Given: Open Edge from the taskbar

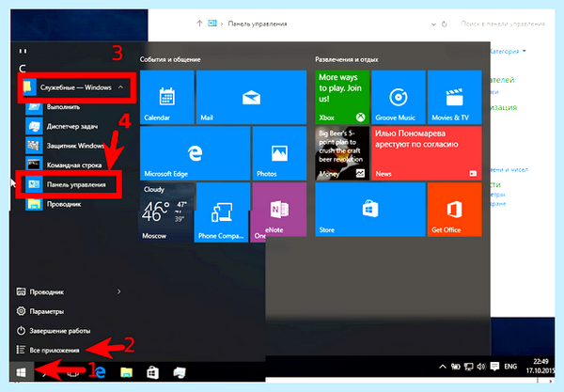Looking at the screenshot, I should 101,372.
